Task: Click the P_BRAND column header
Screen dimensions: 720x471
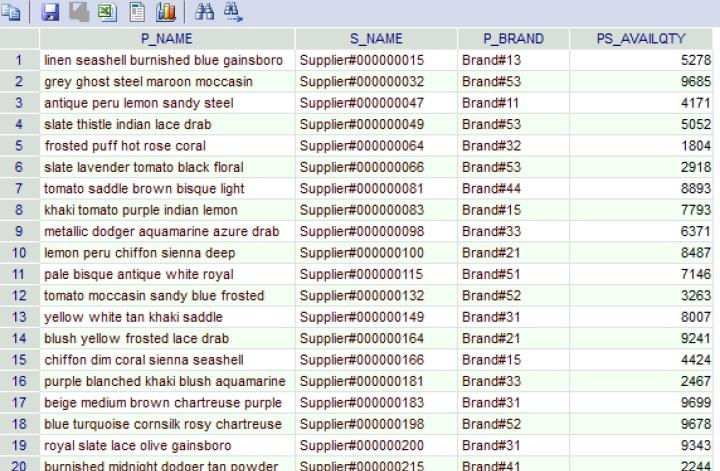Action: (513, 39)
